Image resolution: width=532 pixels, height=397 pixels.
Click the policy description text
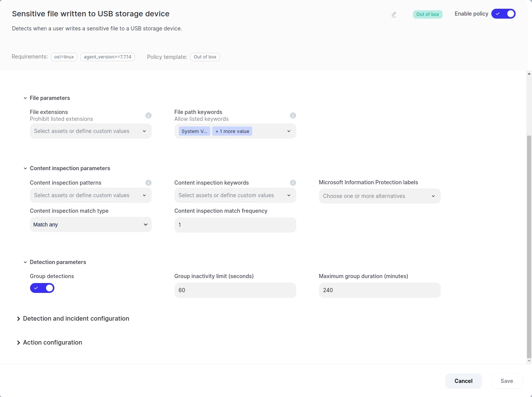tap(97, 28)
